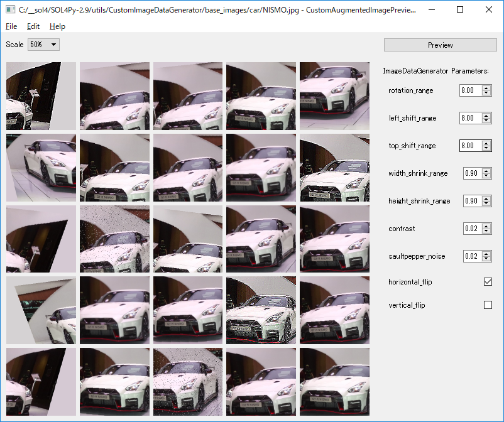Decrease left_shift_range with its down arrow

(486, 121)
